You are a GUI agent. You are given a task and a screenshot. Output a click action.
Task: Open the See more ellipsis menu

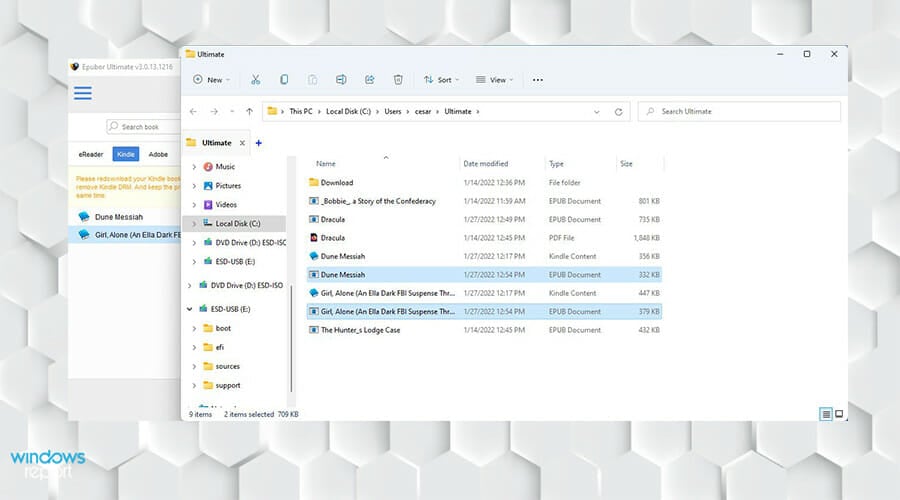click(537, 80)
